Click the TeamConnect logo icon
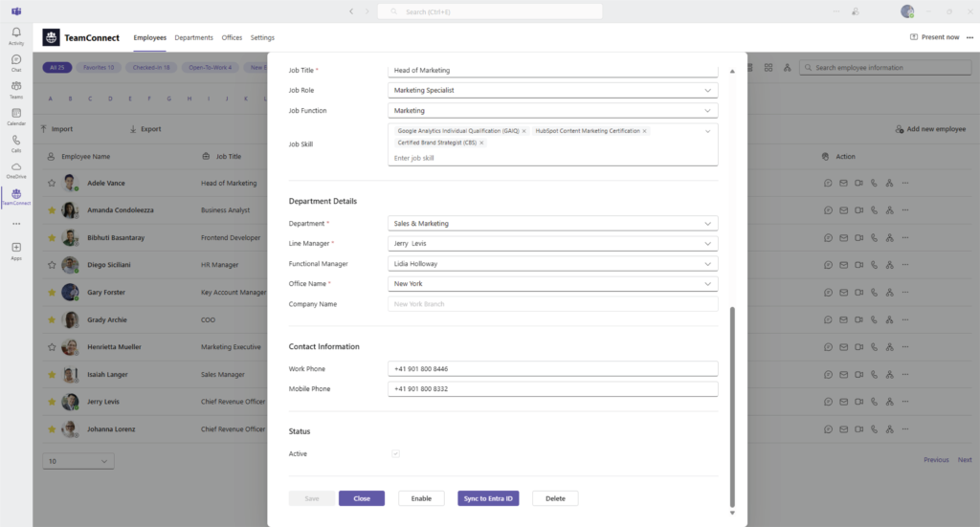The image size is (980, 527). tap(52, 37)
